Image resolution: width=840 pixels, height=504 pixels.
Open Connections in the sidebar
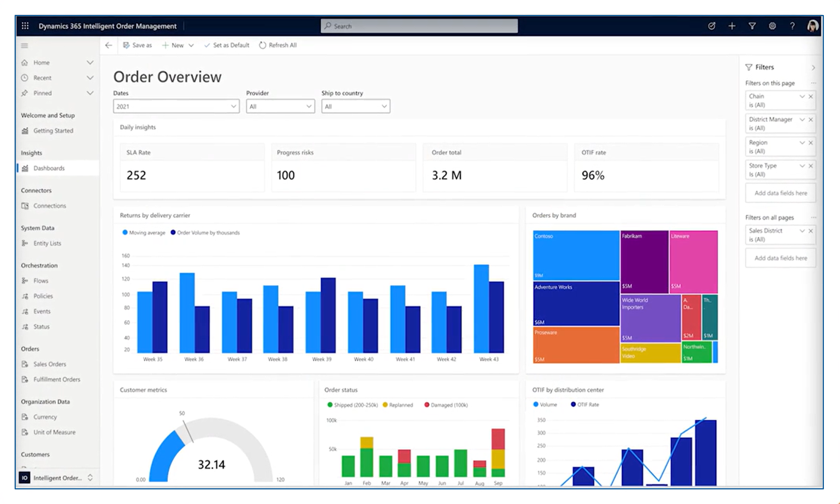coord(49,206)
